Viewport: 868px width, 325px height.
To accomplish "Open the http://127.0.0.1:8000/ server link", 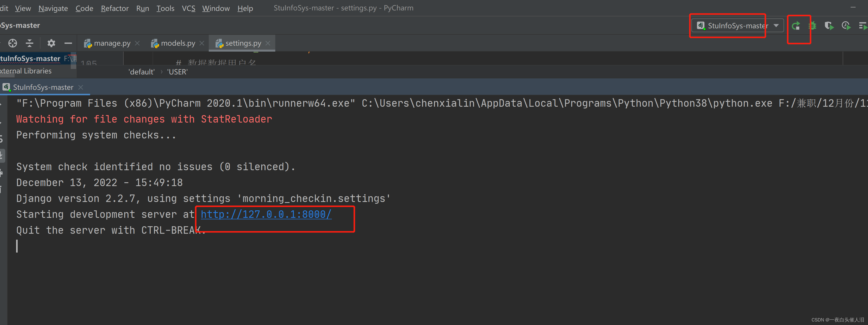I will click(266, 214).
